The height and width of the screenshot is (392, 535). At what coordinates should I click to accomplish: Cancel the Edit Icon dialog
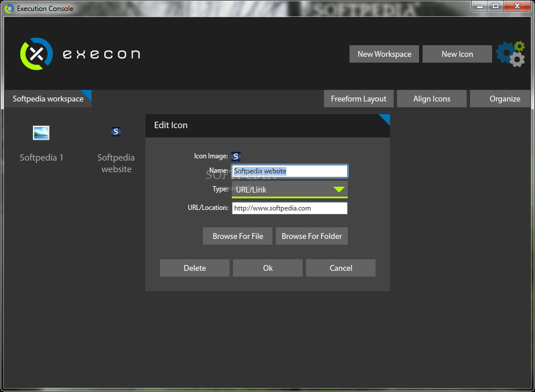(x=341, y=268)
